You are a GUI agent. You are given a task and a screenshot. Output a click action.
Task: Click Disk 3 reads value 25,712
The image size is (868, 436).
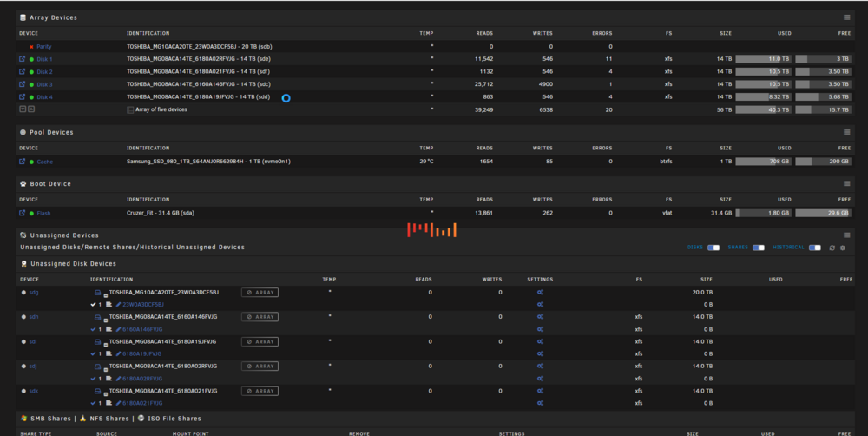483,84
